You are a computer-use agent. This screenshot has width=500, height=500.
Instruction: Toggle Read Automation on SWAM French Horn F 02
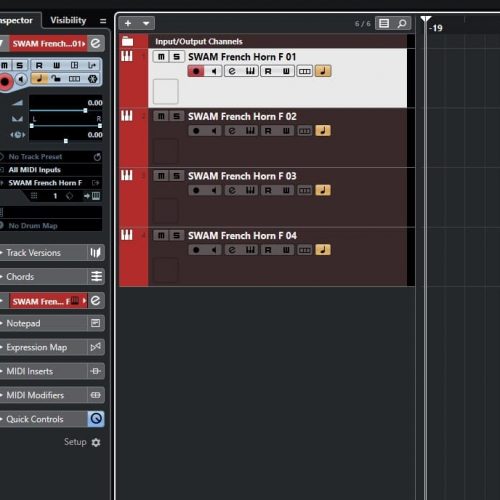268,131
